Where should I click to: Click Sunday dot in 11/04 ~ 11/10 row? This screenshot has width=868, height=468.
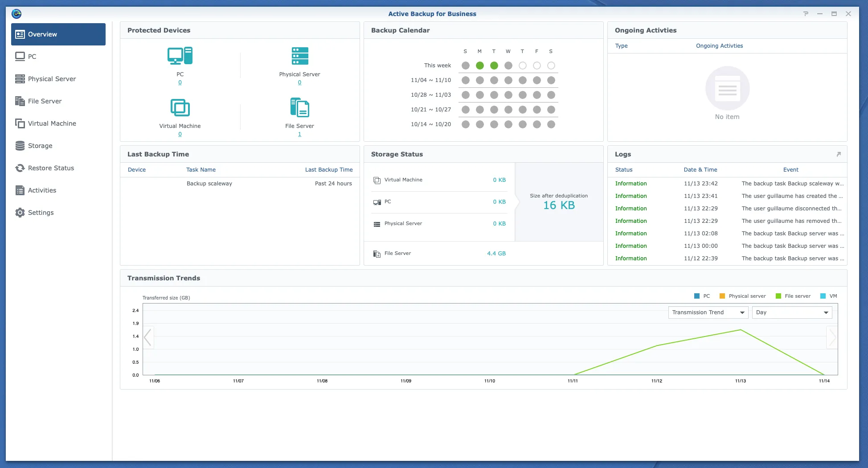click(466, 80)
